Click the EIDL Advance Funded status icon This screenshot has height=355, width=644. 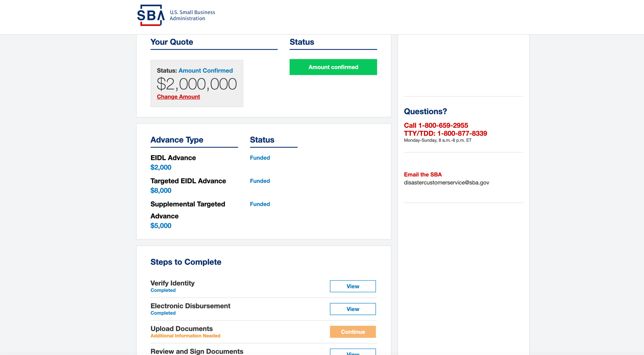260,157
